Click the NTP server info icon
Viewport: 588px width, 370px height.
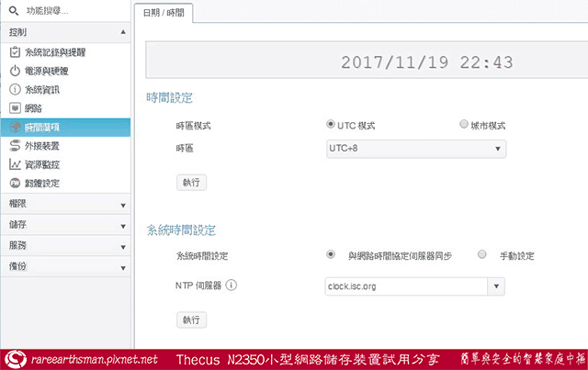pos(232,286)
